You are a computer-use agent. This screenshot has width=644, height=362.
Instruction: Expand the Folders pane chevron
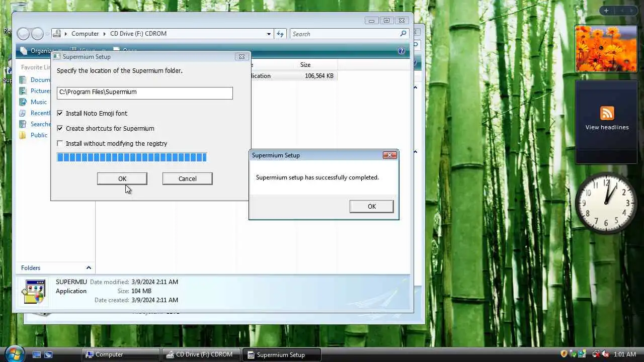(x=89, y=268)
